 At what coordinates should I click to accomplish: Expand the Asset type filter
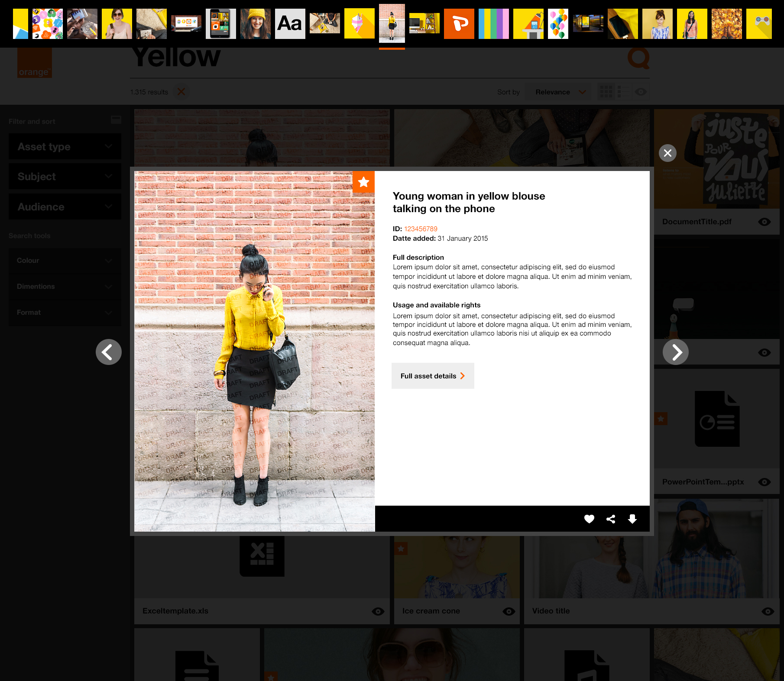point(65,147)
